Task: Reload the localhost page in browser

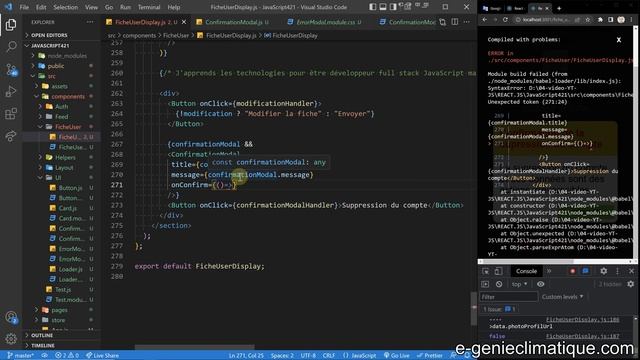Action: (x=505, y=20)
